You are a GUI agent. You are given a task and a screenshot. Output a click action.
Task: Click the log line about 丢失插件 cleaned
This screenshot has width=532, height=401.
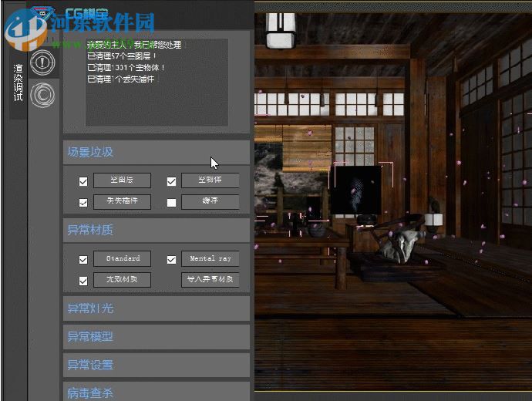click(x=121, y=79)
